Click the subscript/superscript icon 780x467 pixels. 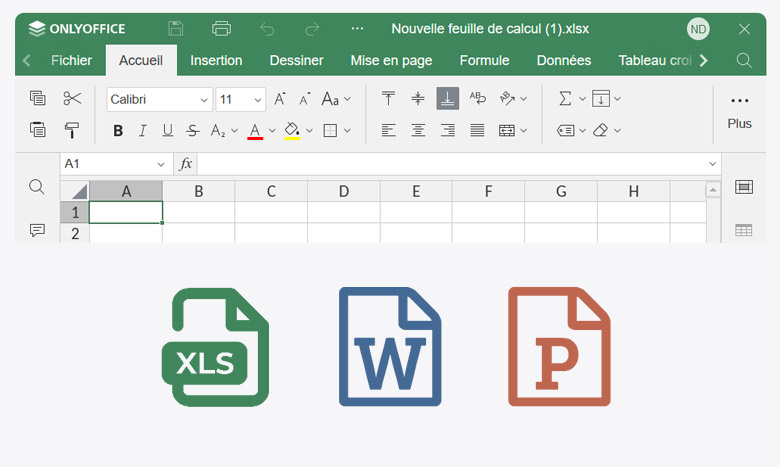[x=218, y=131]
